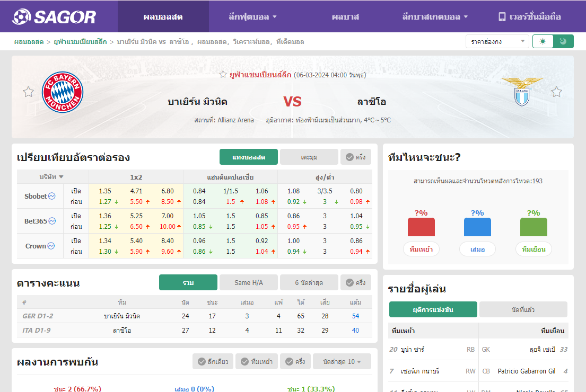Click goalkeeper ลุยจิ เซเป in lineup

(x=543, y=350)
